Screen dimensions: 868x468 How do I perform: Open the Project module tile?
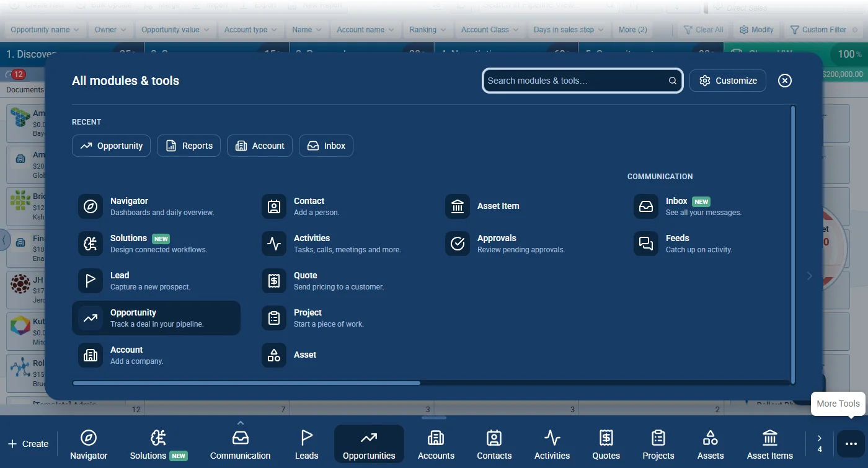340,318
